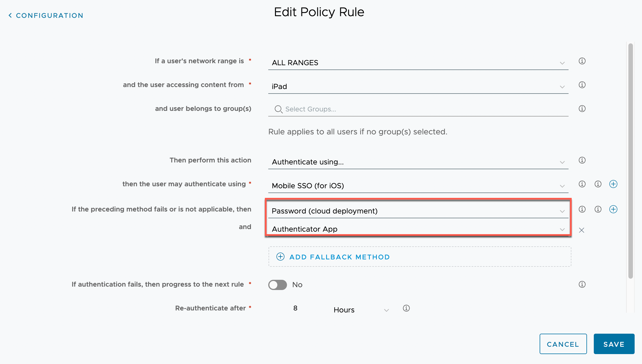The image size is (642, 364).
Task: Click the search magnifier in Select Groups field
Action: click(x=278, y=109)
